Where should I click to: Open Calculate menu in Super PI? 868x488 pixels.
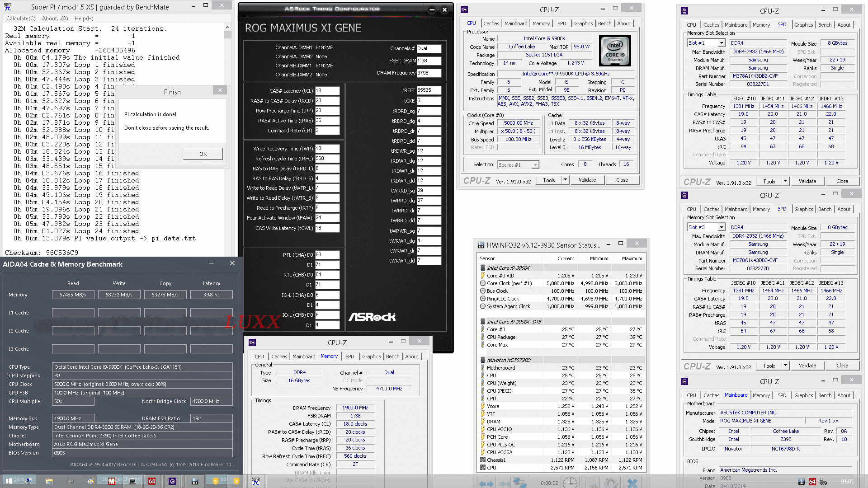click(x=21, y=19)
